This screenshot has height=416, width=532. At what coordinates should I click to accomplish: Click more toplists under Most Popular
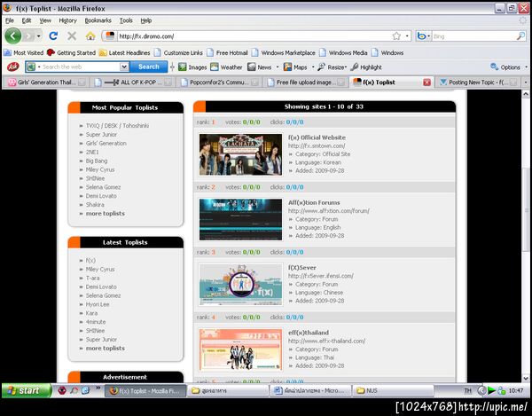tap(106, 214)
